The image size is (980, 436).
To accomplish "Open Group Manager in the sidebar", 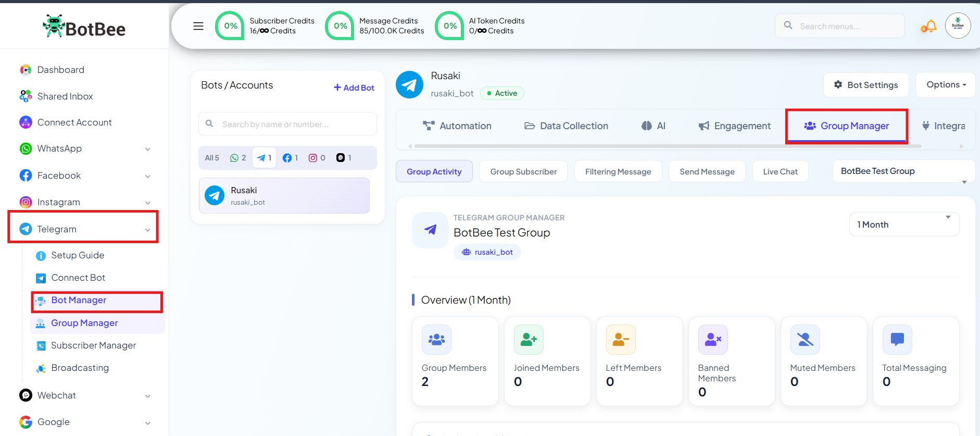I will (x=98, y=323).
